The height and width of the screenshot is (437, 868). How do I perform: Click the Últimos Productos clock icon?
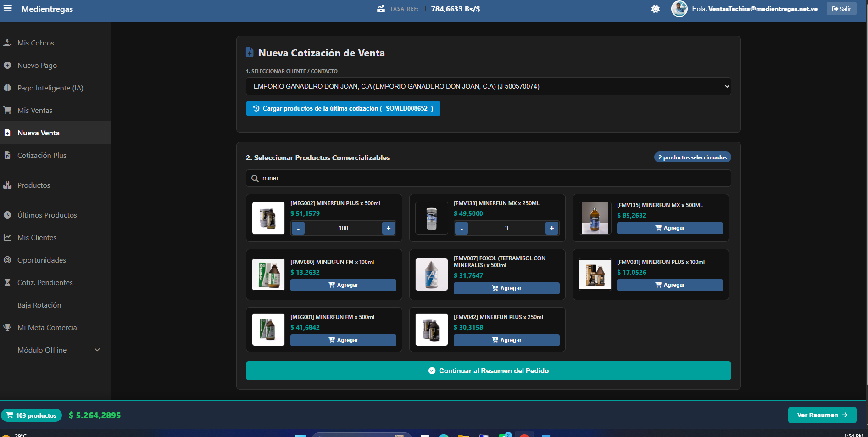click(7, 215)
